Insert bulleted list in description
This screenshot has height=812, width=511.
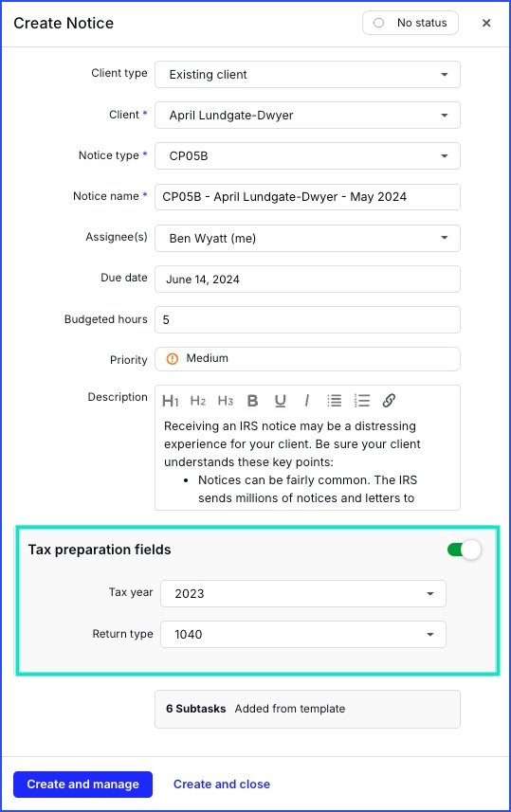tap(335, 400)
